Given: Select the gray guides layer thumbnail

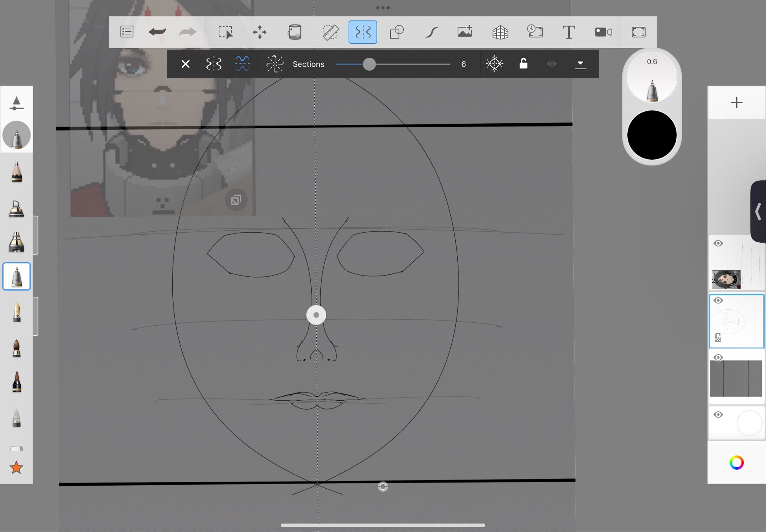Looking at the screenshot, I should [736, 378].
